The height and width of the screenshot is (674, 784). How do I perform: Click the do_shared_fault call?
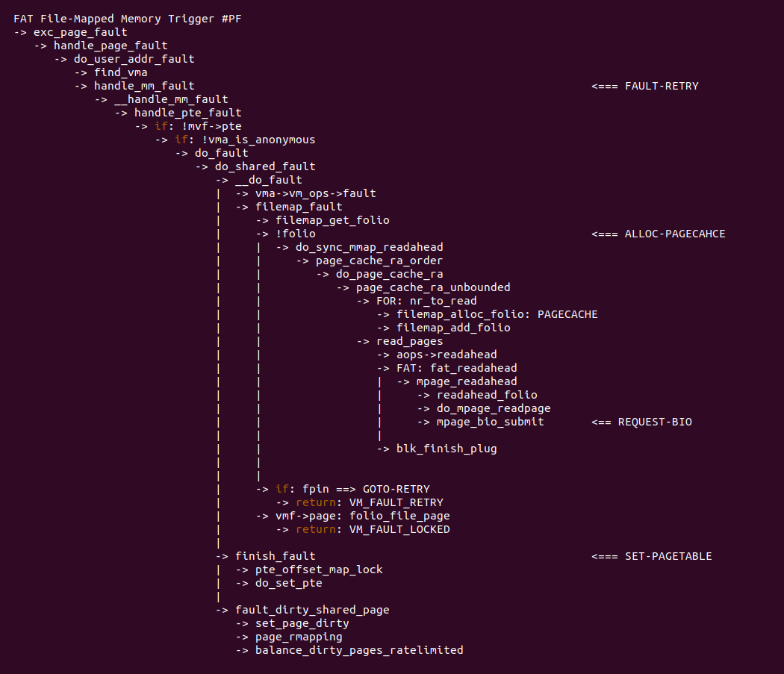click(265, 166)
